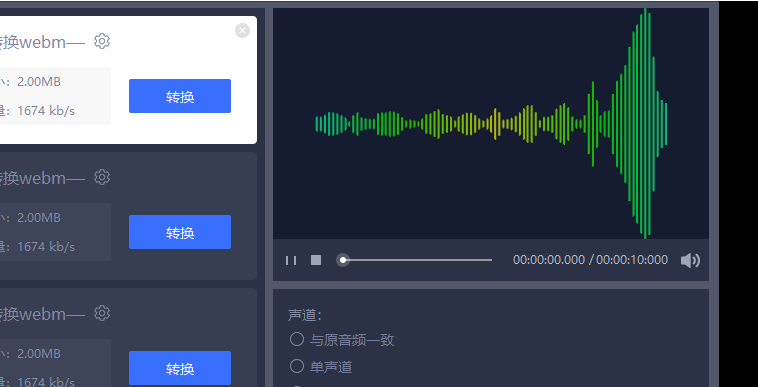Click the current time 00:00:00.000 readout

pos(549,260)
